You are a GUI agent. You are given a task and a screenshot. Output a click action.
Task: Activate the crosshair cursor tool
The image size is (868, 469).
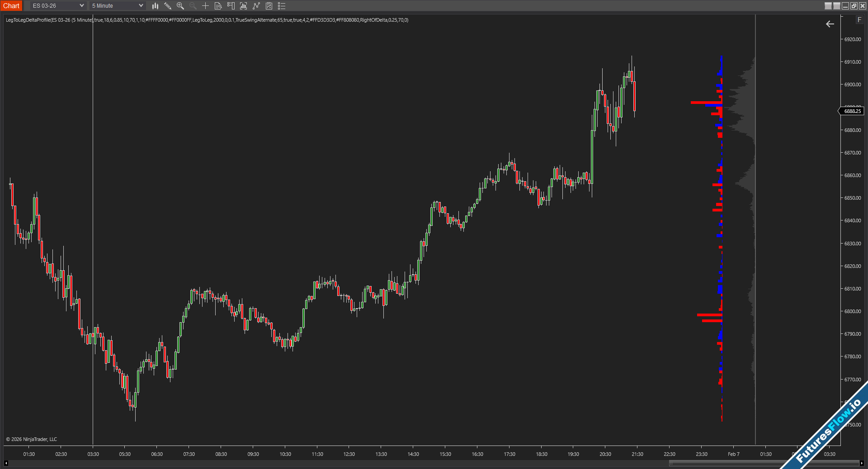205,6
